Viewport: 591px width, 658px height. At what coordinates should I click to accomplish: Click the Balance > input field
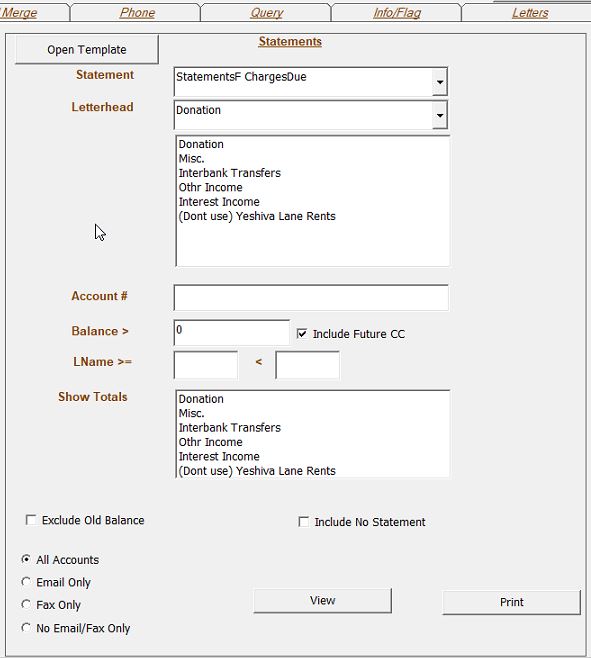(231, 332)
